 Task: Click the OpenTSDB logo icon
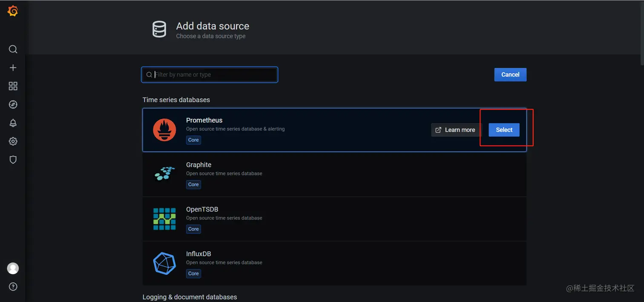164,219
